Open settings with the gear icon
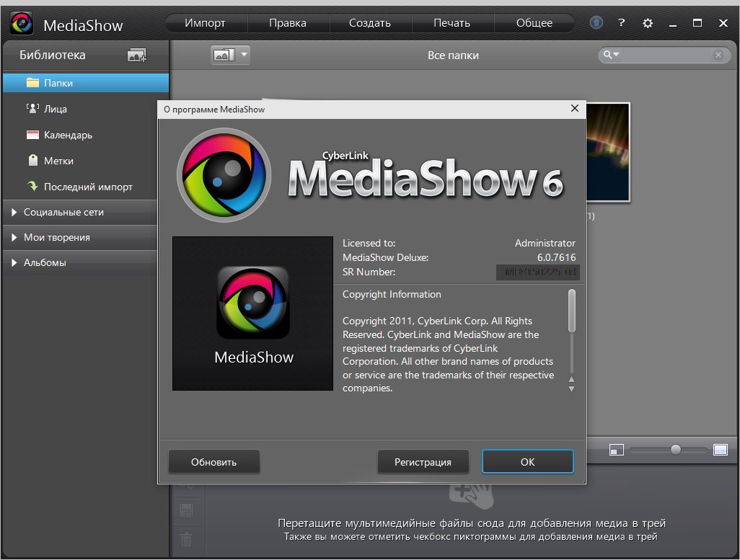 tap(648, 23)
